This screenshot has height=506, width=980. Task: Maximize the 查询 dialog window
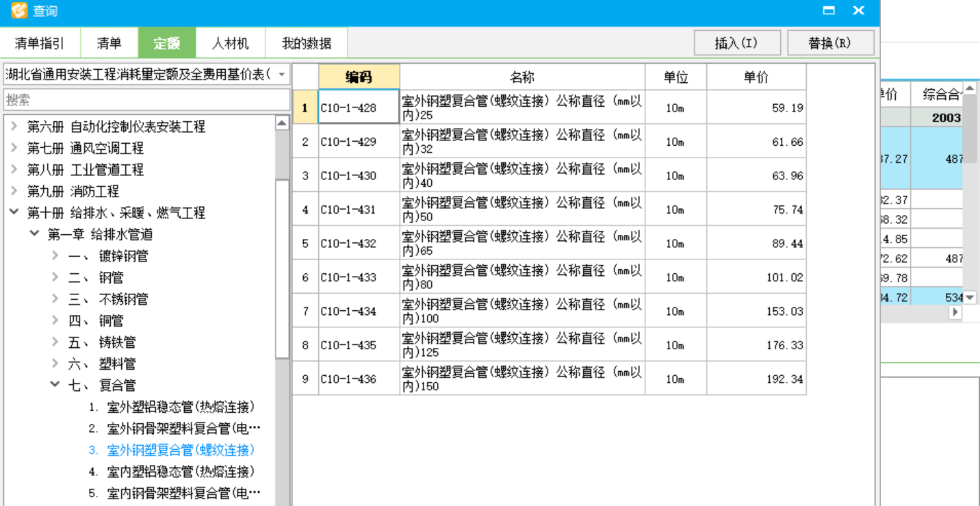829,11
